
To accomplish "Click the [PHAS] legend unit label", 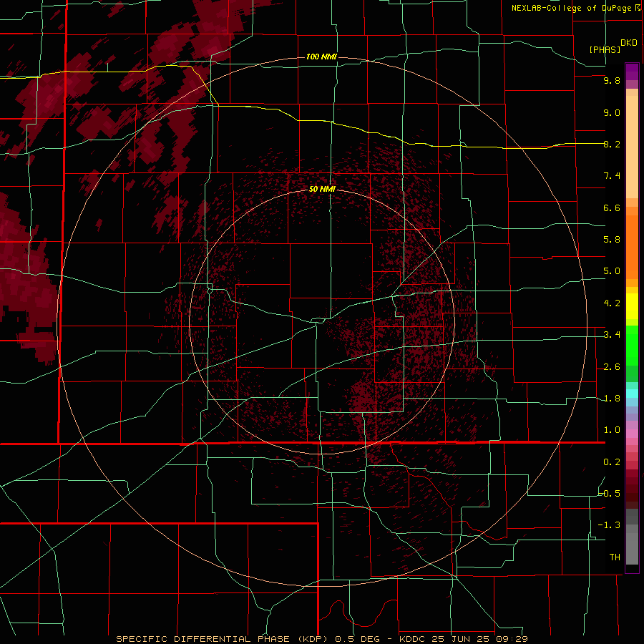I will tap(605, 49).
